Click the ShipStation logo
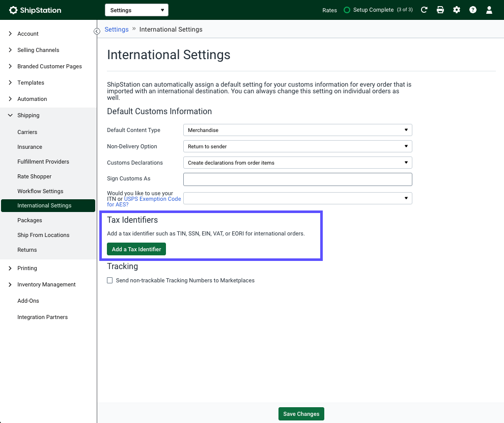 [35, 10]
